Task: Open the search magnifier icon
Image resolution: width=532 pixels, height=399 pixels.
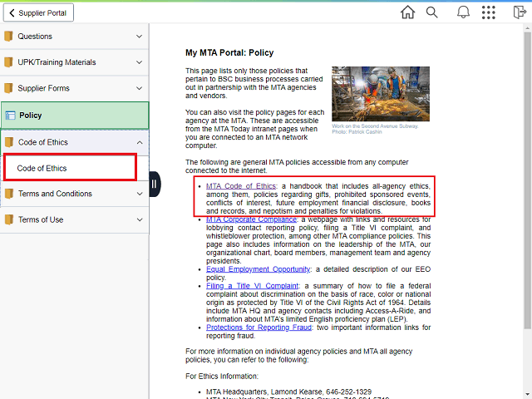Action: pyautogui.click(x=431, y=12)
